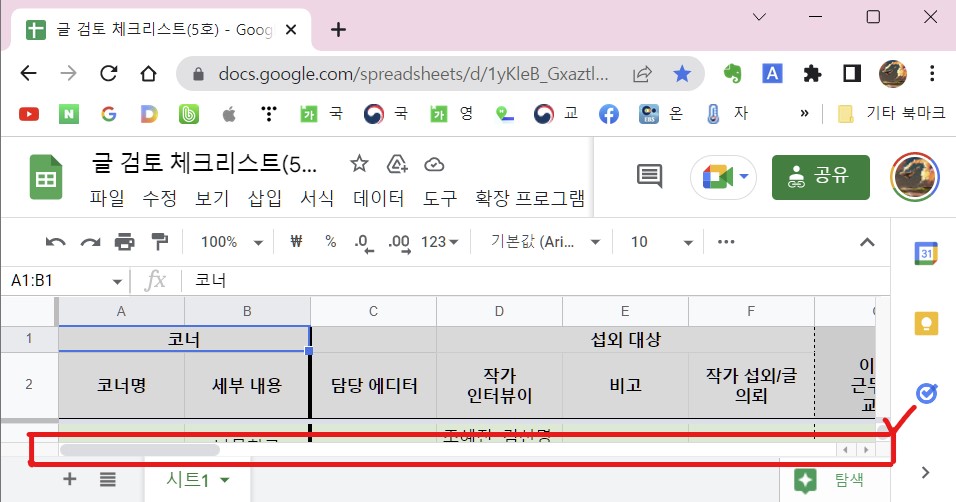Open the 확장 프로그램 menu
This screenshot has height=502, width=956.
pos(530,198)
